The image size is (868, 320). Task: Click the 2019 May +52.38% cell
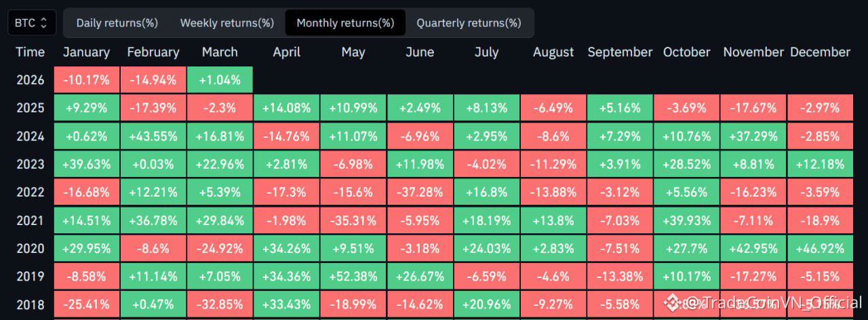coord(353,276)
